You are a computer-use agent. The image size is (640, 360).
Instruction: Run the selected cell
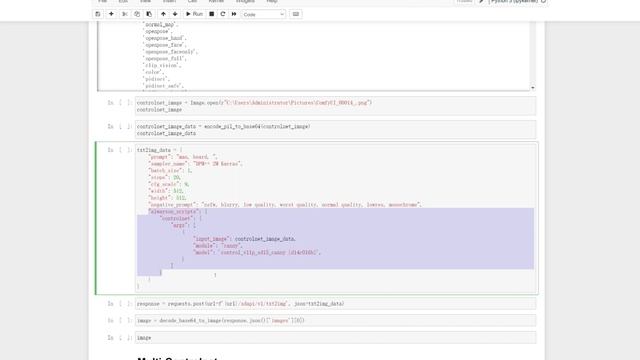pos(194,14)
